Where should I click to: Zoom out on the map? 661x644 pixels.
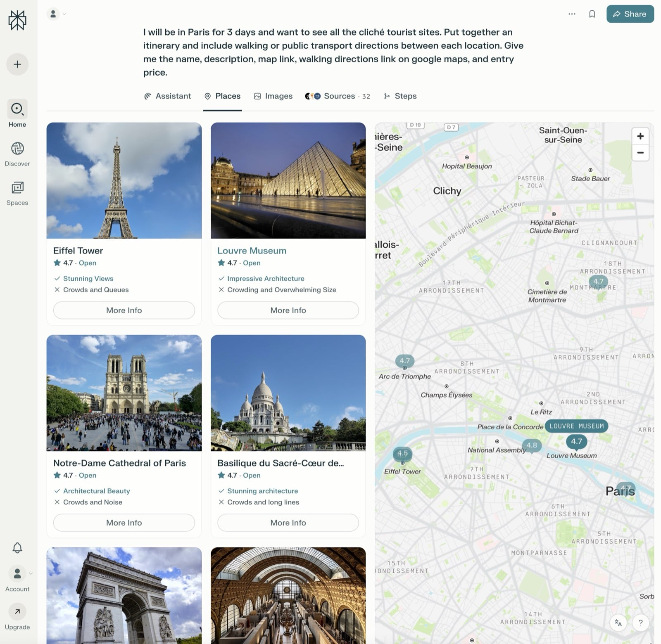[640, 153]
